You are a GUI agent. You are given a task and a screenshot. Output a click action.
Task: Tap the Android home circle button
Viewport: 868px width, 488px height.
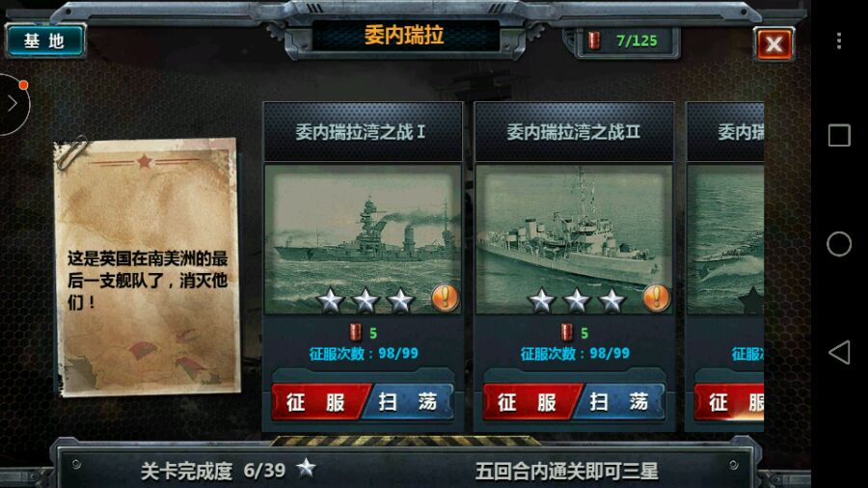point(839,244)
